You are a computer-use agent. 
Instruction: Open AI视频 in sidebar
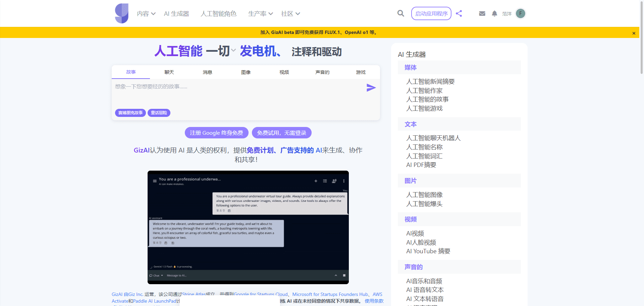[x=415, y=233]
